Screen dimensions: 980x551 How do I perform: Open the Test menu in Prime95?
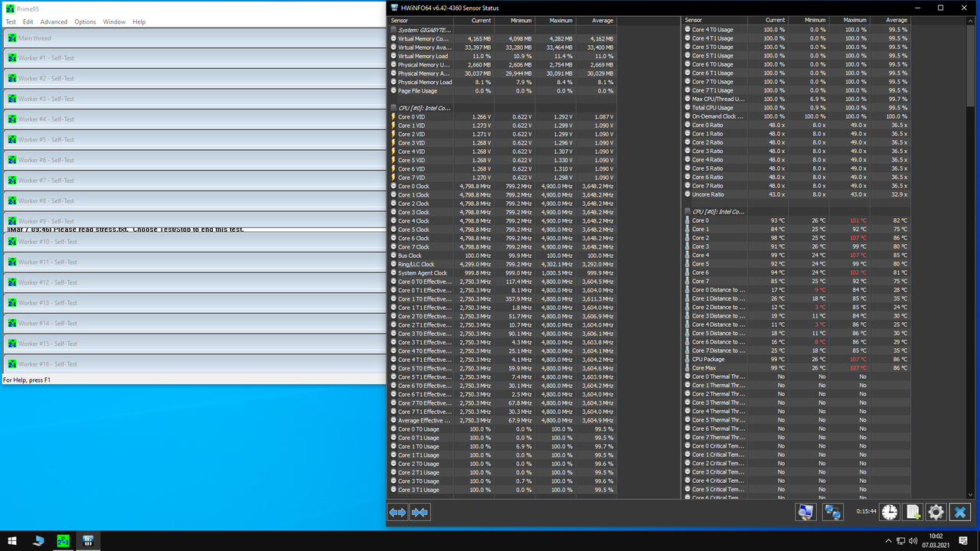pos(11,22)
